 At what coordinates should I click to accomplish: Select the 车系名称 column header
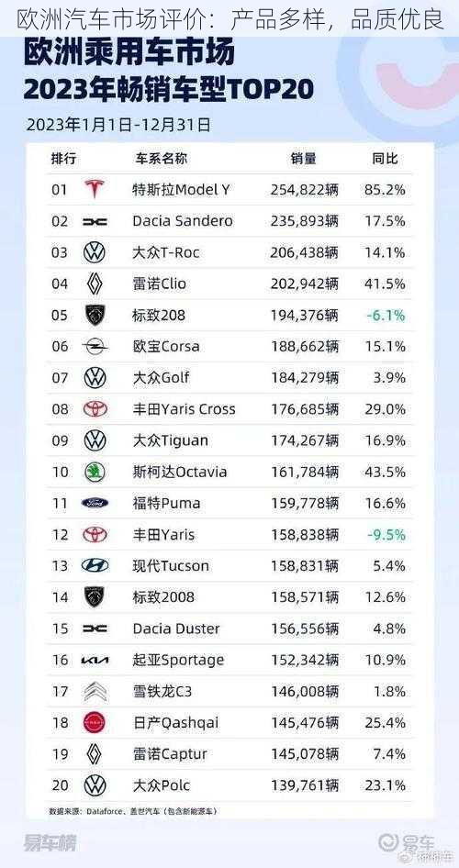(161, 159)
